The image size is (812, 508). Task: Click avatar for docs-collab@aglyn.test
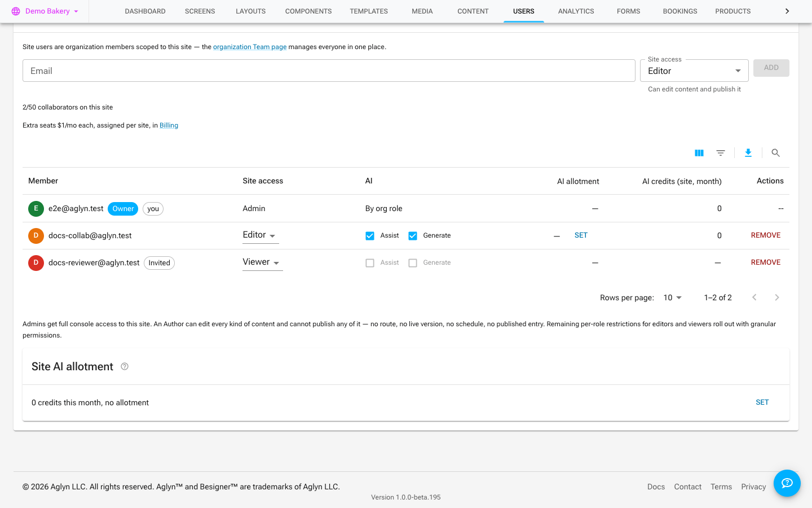(36, 235)
